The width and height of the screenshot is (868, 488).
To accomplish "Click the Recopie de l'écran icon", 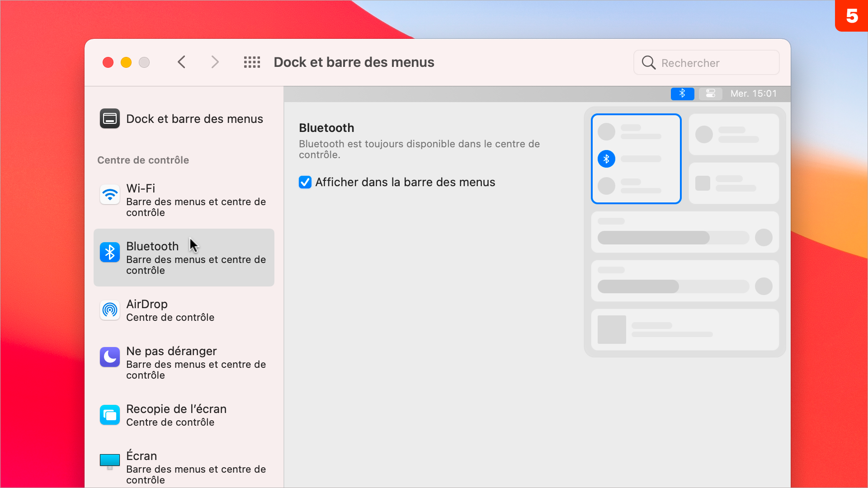I will pyautogui.click(x=109, y=415).
